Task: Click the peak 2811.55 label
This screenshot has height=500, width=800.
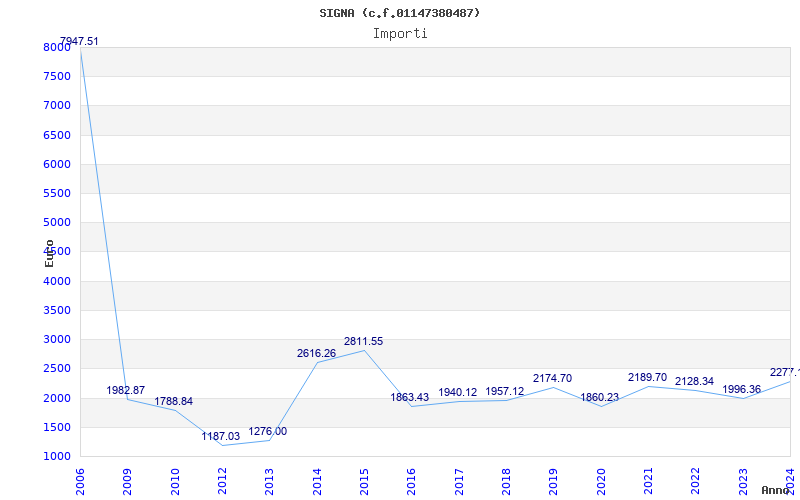Action: [363, 341]
